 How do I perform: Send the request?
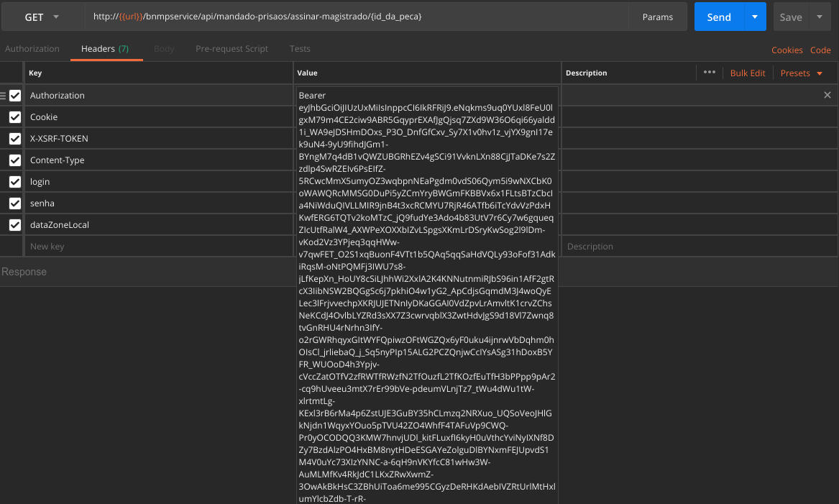pos(719,17)
